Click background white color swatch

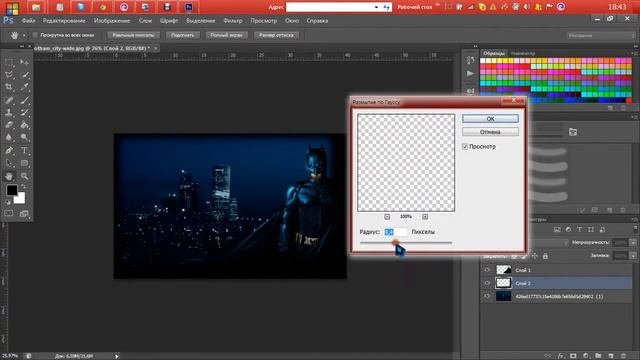coord(20,198)
